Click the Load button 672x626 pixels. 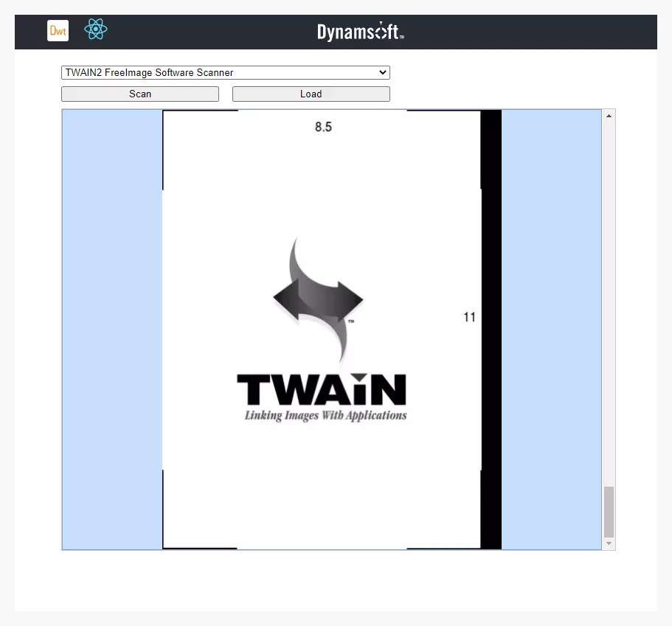(x=311, y=94)
